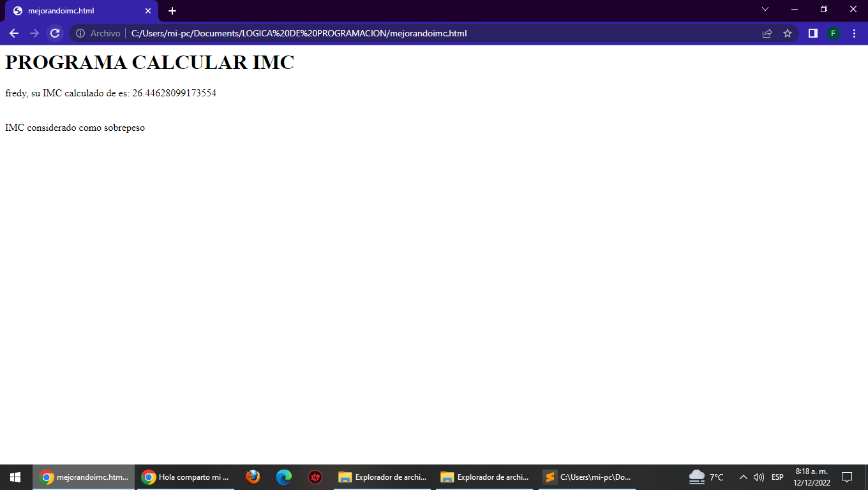Open the weather widget showing 7°C

[x=707, y=477]
